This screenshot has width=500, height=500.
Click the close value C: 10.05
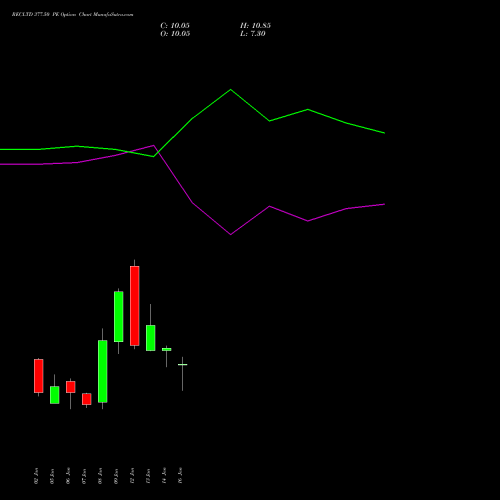(175, 26)
